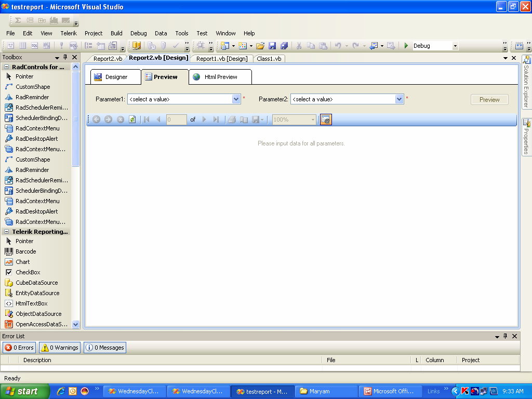The height and width of the screenshot is (399, 532).
Task: Click the Print report icon
Action: pyautogui.click(x=232, y=119)
